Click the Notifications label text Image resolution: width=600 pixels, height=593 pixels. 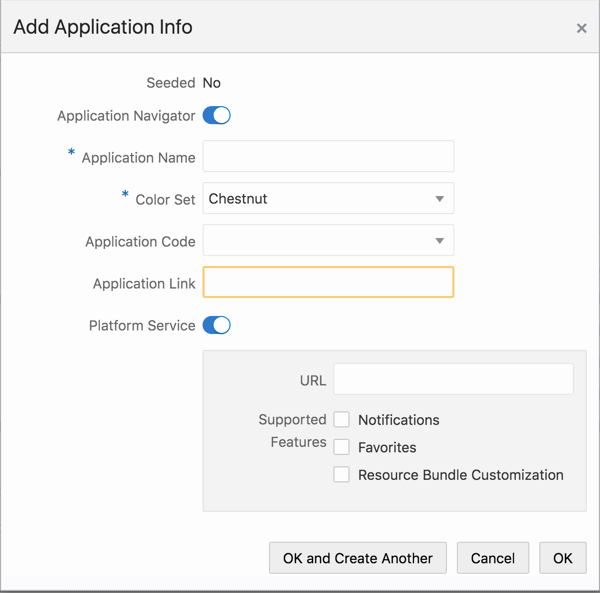tap(399, 420)
